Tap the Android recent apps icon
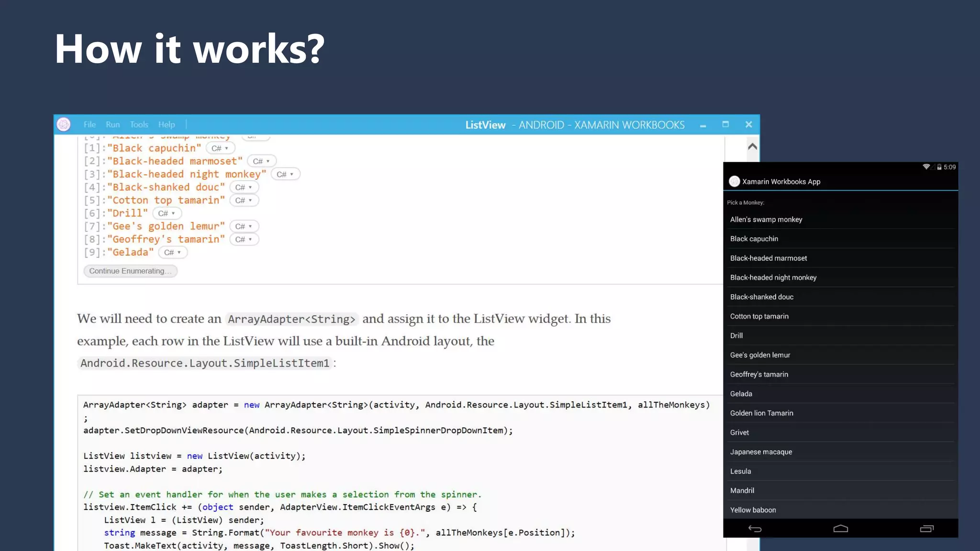 (926, 529)
